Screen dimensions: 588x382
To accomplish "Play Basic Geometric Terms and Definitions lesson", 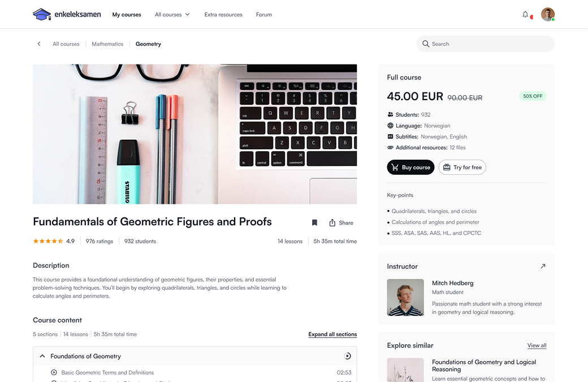I will [x=54, y=372].
